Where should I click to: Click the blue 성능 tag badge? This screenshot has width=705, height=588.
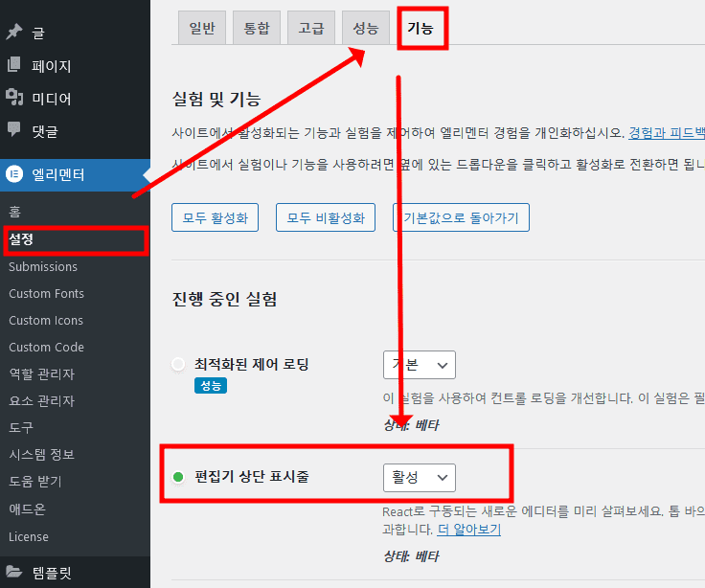click(x=212, y=385)
